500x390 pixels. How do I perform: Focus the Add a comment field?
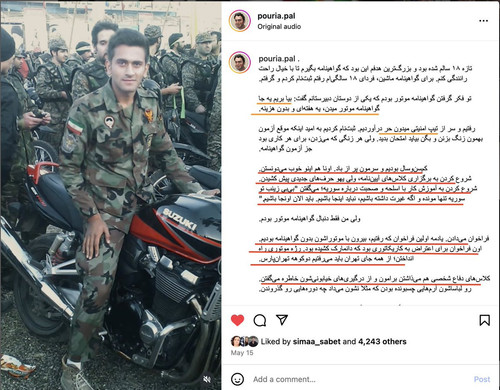(x=360, y=379)
